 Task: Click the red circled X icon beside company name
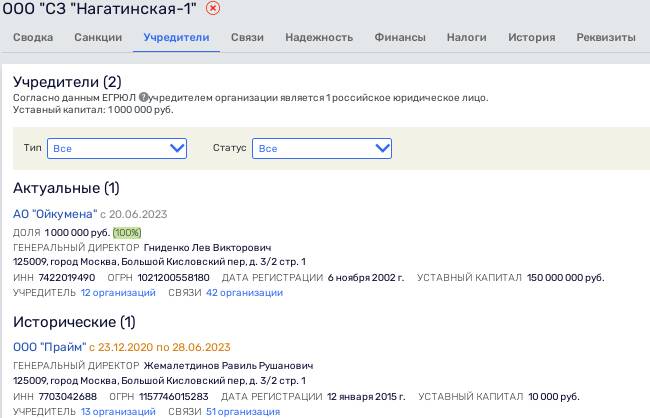coord(213,8)
